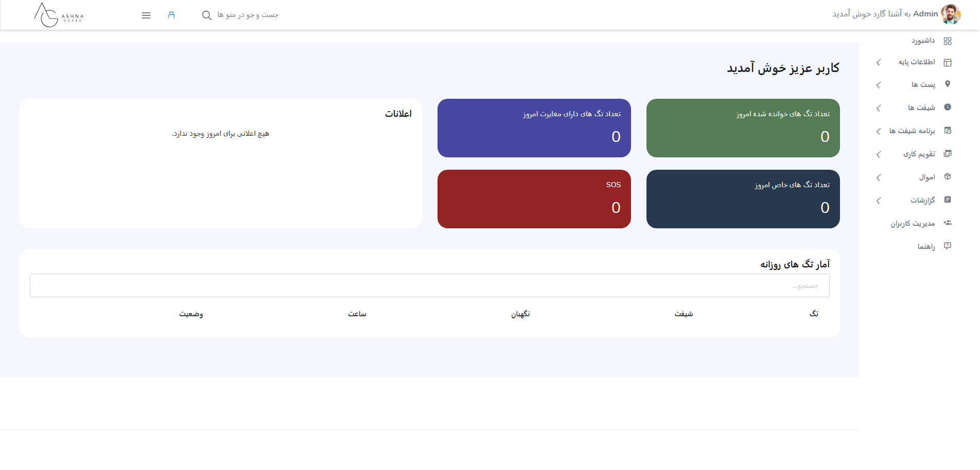
Task: Click the اموال box icon
Action: pyautogui.click(x=948, y=177)
